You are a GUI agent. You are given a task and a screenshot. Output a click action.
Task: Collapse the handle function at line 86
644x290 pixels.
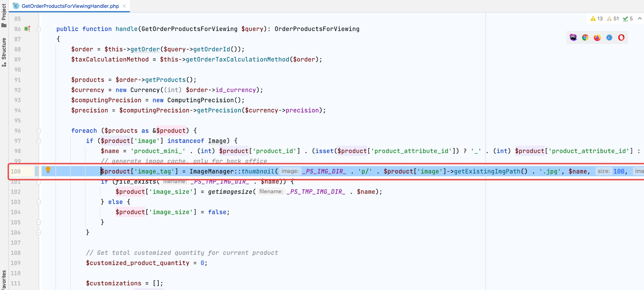click(x=39, y=29)
